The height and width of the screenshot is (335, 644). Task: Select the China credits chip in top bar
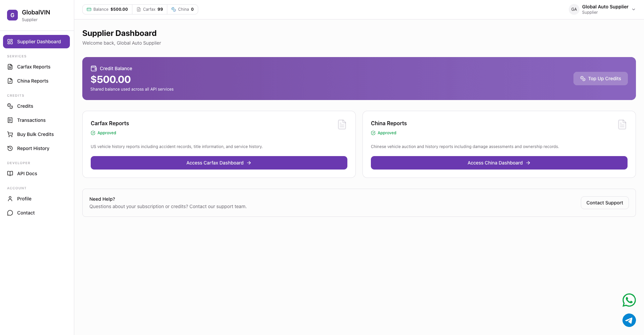coord(182,9)
